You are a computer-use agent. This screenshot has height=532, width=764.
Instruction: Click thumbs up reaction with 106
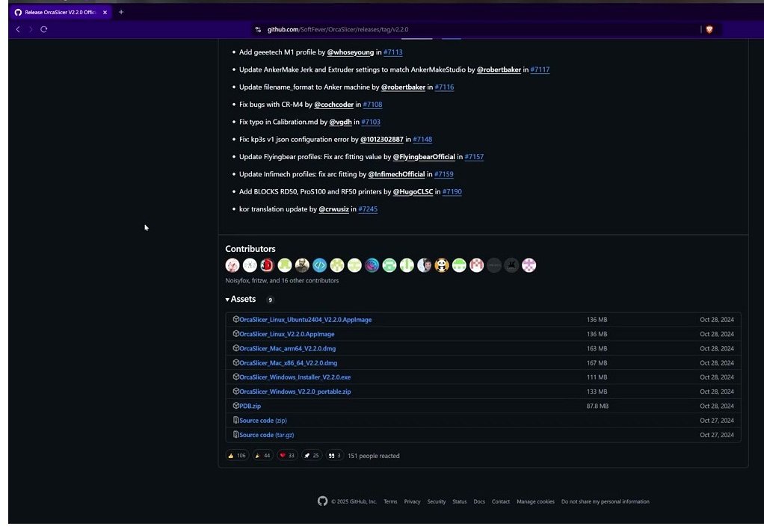237,456
